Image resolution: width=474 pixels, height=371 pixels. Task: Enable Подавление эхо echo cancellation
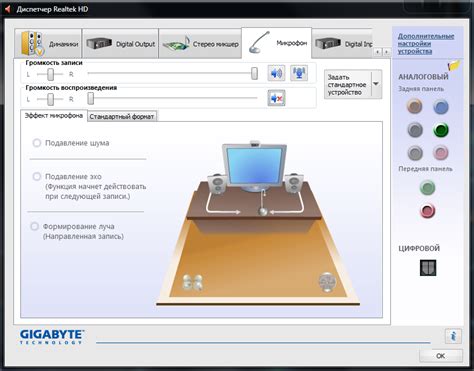37,176
